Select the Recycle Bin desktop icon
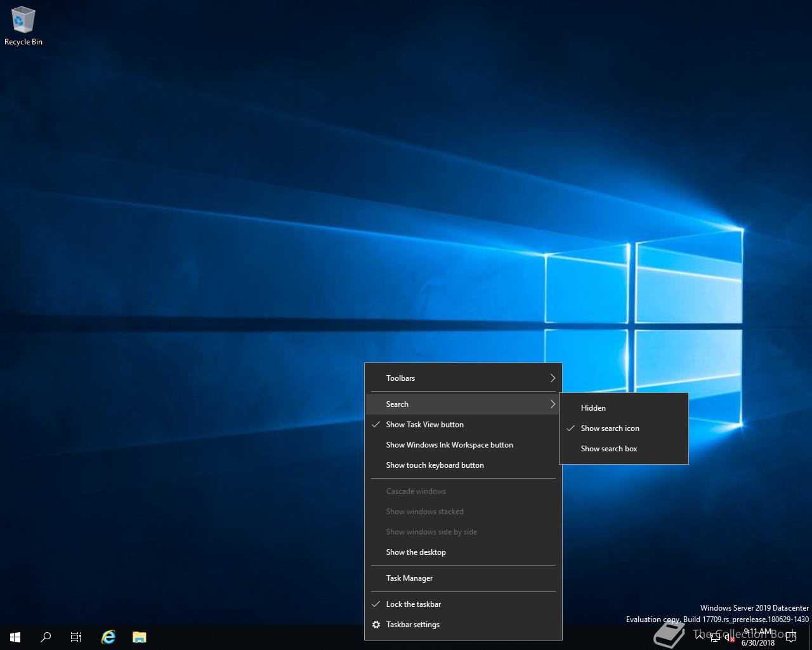This screenshot has height=650, width=812. 23,26
